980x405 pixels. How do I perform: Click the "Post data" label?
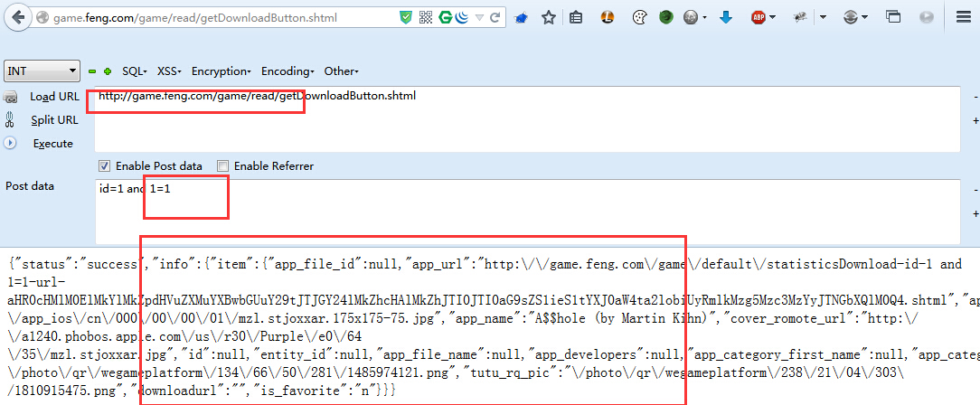tap(29, 185)
